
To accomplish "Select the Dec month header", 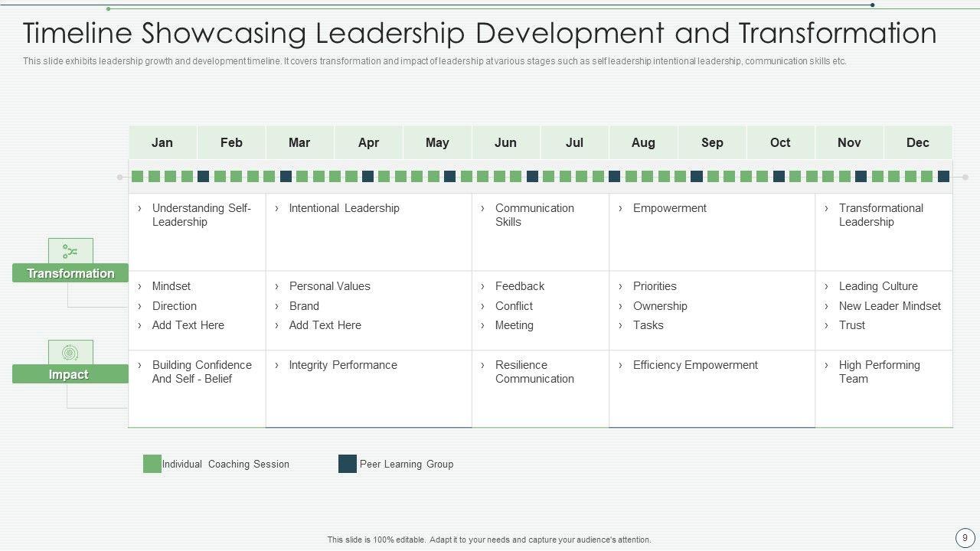I will [x=917, y=142].
